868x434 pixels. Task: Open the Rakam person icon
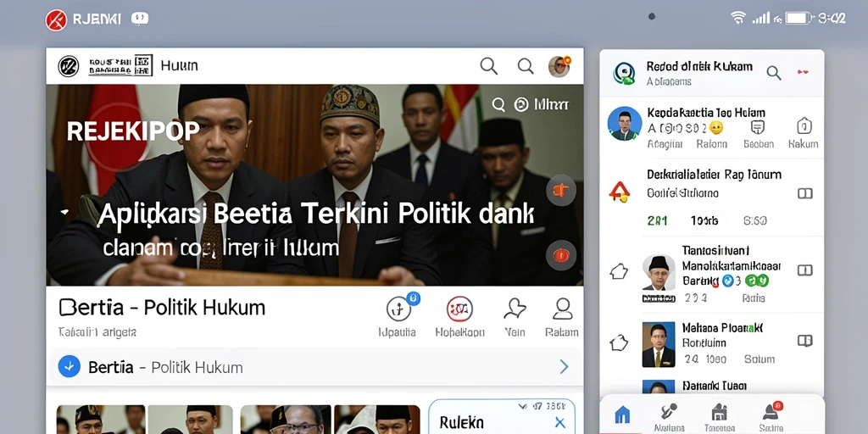pos(563,309)
